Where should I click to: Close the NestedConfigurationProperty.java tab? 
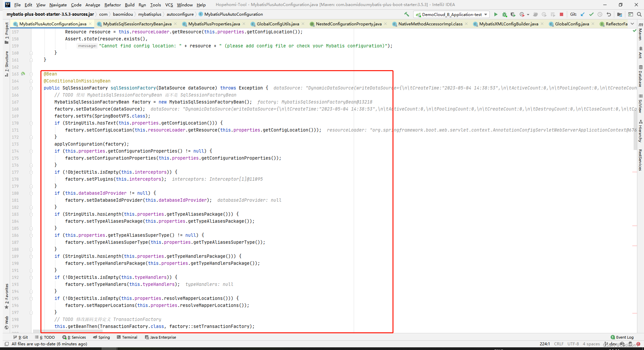coord(385,24)
